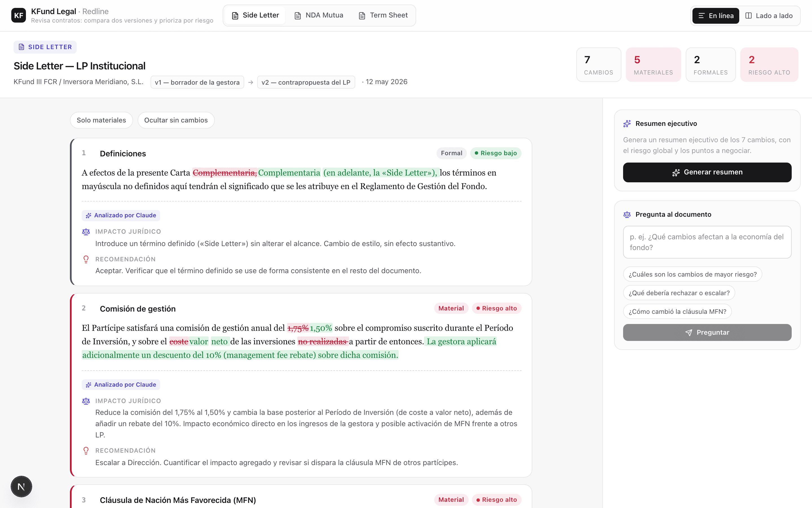Toggle the Ocultar sin cambios filter
812x508 pixels.
tap(176, 120)
